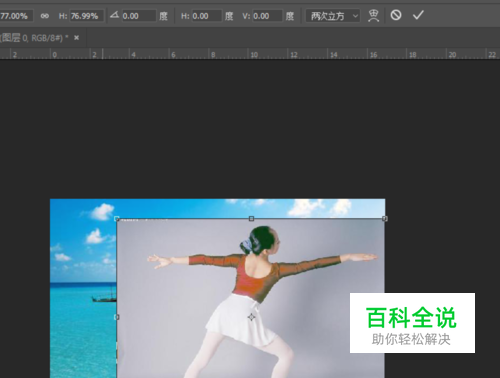The width and height of the screenshot is (500, 378).
Task: Click the transform center reference point
Action: click(x=251, y=317)
